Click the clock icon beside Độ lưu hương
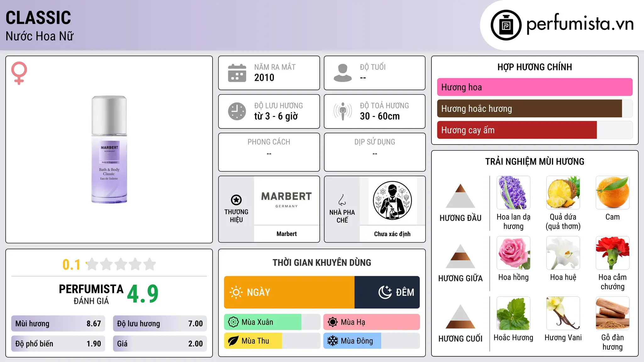The height and width of the screenshot is (362, 644). click(x=237, y=111)
